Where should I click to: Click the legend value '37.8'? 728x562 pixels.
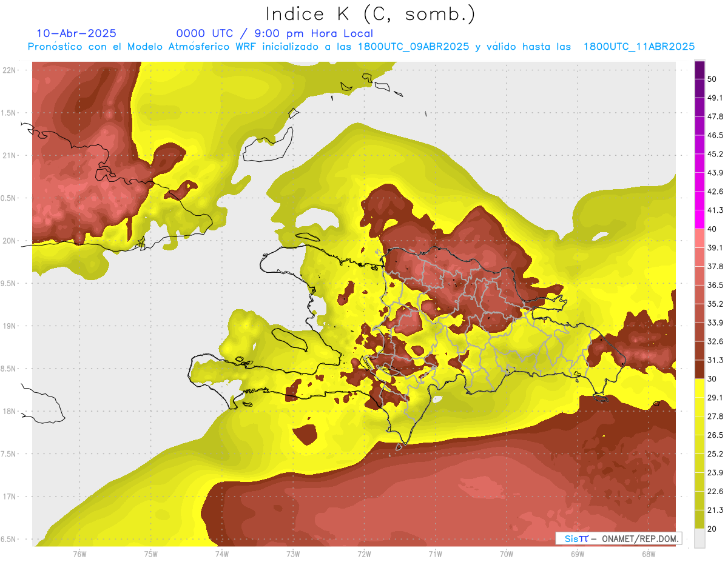pos(715,267)
